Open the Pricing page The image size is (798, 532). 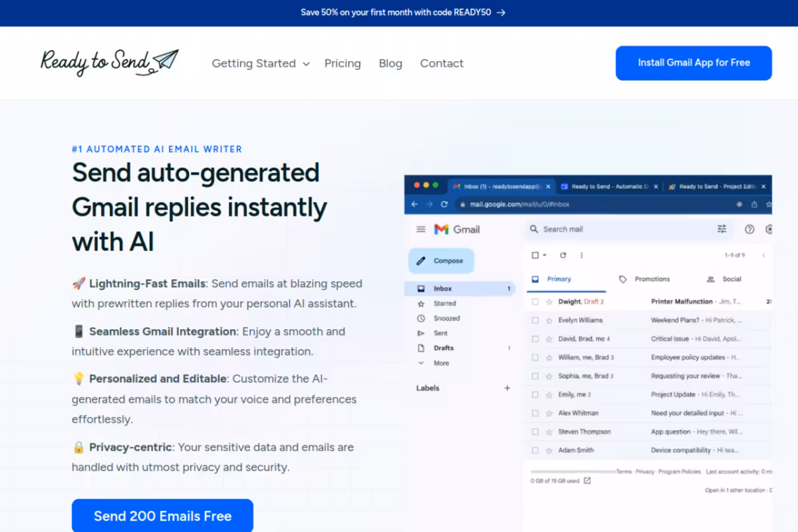pyautogui.click(x=342, y=63)
